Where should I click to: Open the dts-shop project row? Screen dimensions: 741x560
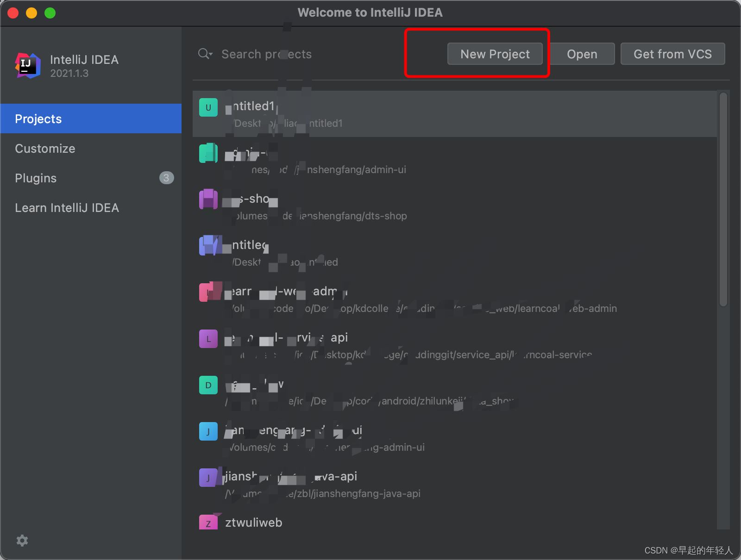coord(455,206)
